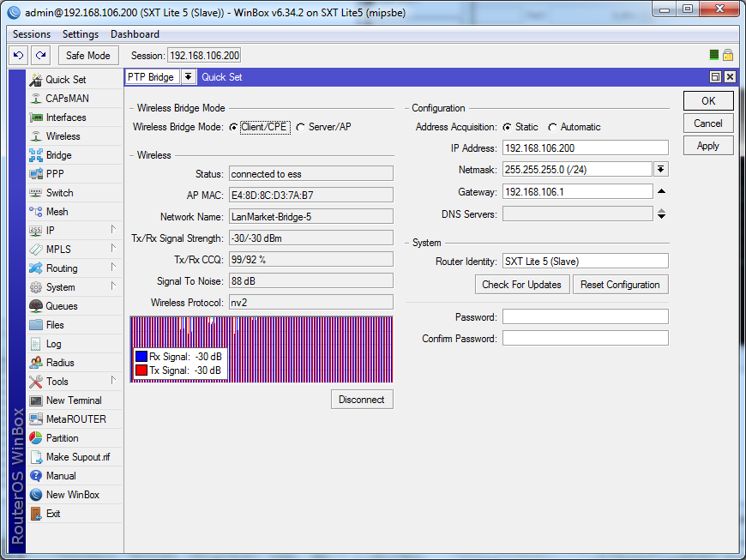Expand the MPLS submenu
This screenshot has width=746, height=560.
[113, 248]
